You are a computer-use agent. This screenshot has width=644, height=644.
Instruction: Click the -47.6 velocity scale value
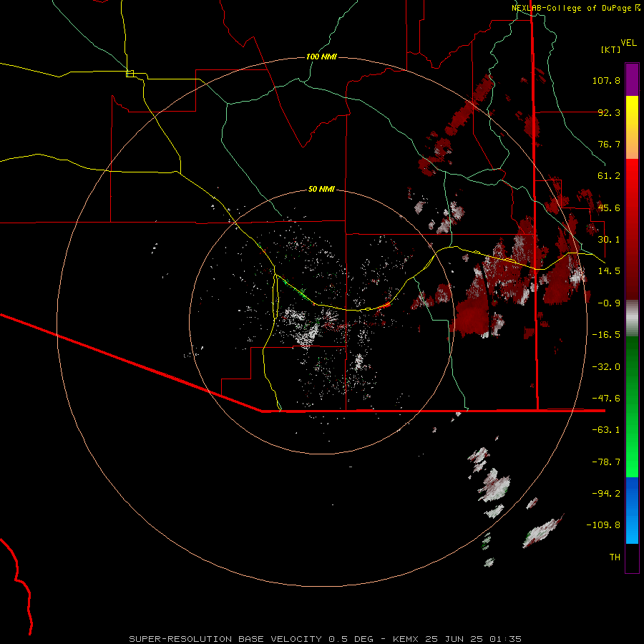[x=606, y=399]
